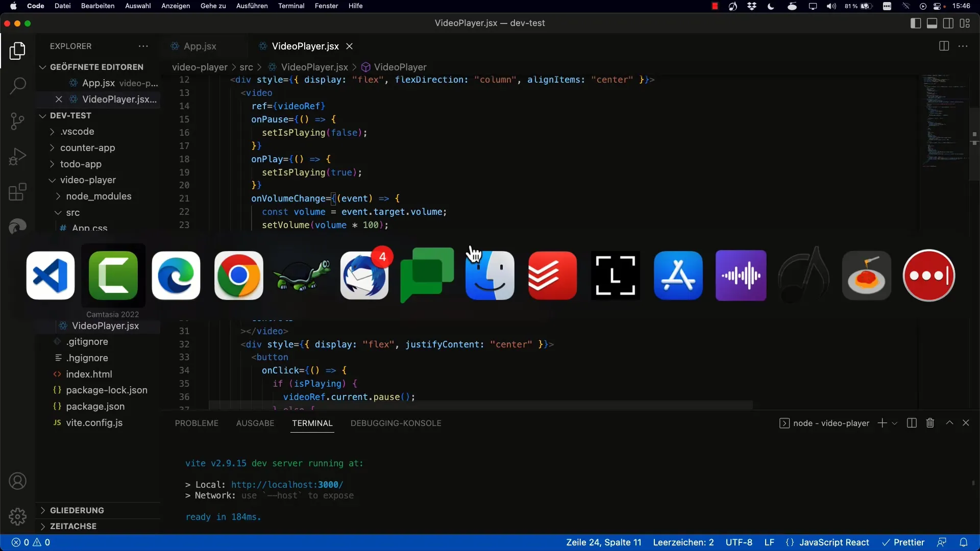Image resolution: width=980 pixels, height=551 pixels.
Task: Open Camtasia 2022 from the dock
Action: (112, 275)
